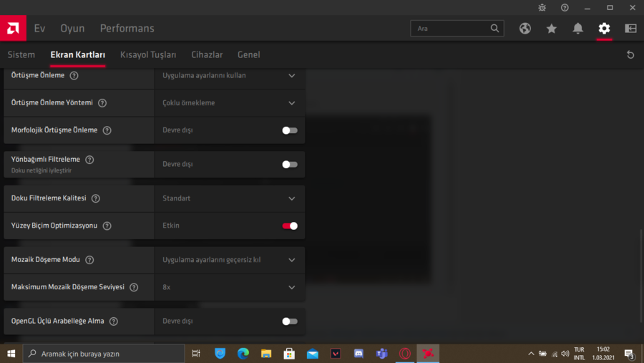The width and height of the screenshot is (644, 363).
Task: Open the settings gear icon
Action: (x=605, y=29)
